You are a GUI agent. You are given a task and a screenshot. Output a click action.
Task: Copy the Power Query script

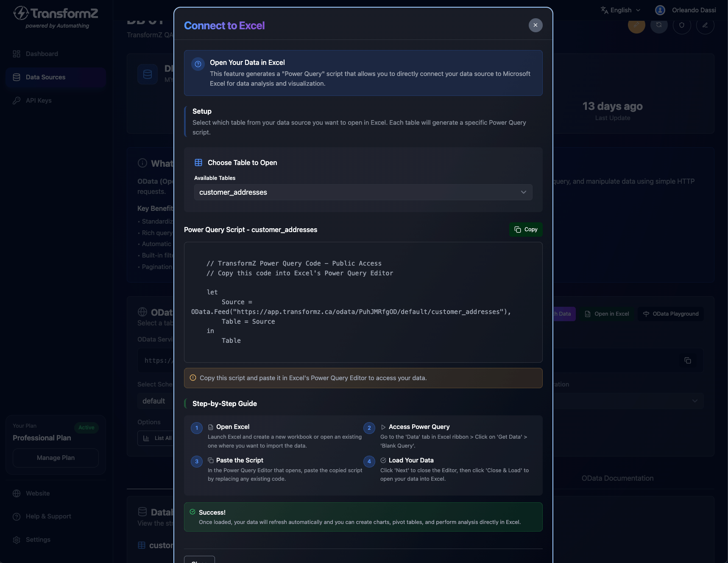[526, 230]
